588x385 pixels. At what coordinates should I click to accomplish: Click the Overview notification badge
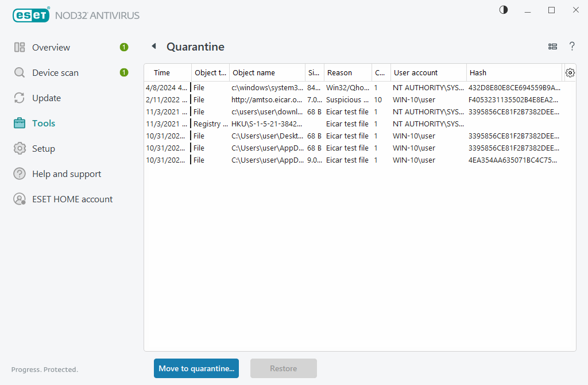(124, 47)
